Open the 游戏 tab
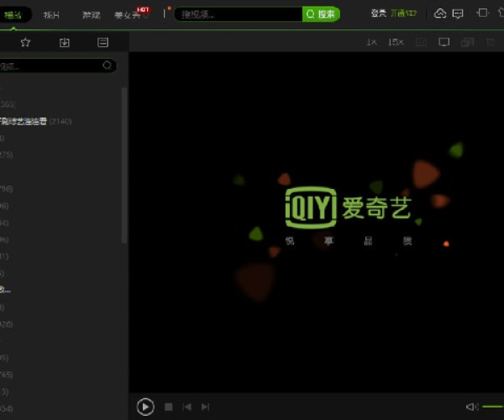The height and width of the screenshot is (420, 504). click(x=92, y=15)
